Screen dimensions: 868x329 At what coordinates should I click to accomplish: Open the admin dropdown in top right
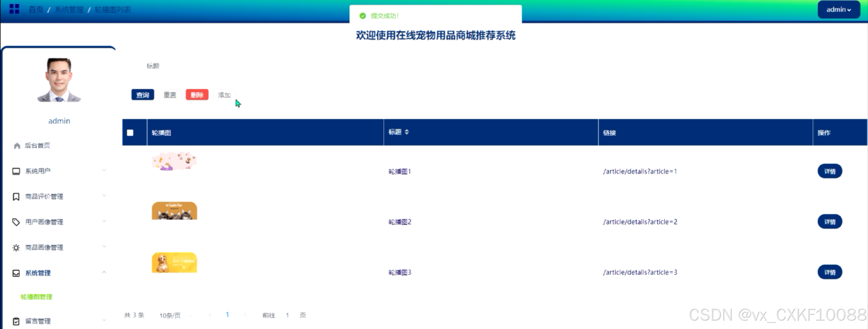(x=838, y=9)
